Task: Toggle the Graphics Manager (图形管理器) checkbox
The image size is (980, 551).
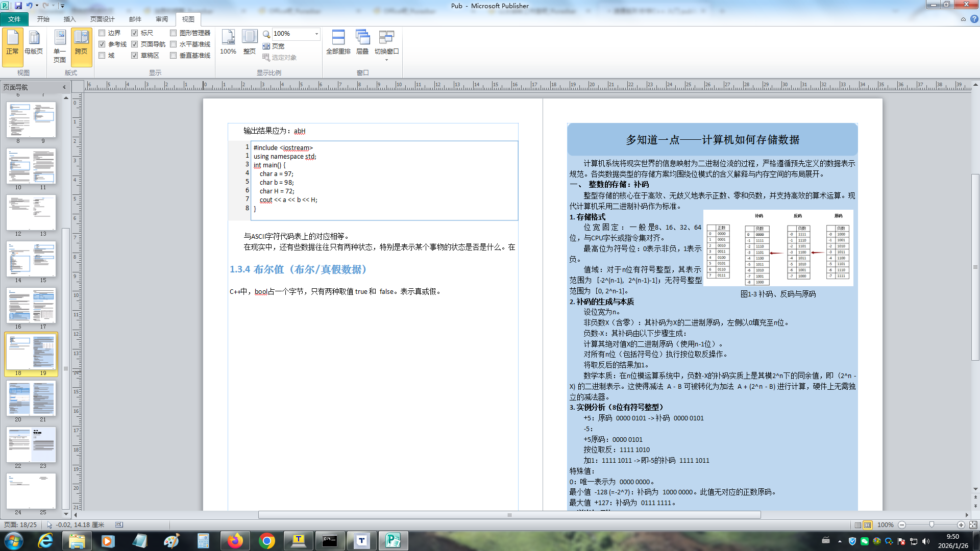Action: pos(174,33)
